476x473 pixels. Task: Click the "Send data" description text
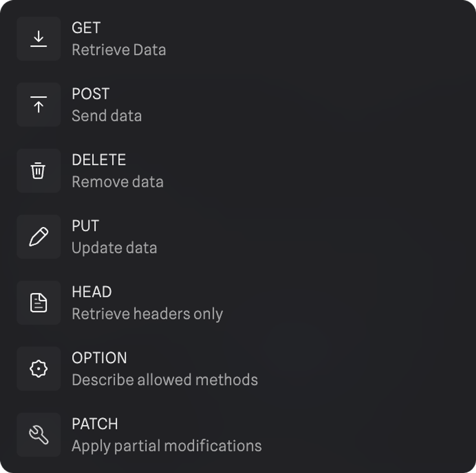tap(107, 116)
